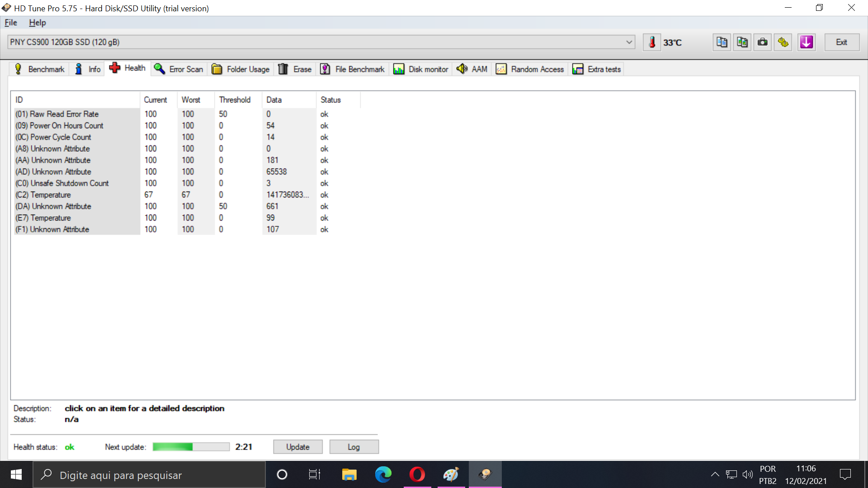
Task: Select the (E7) Temperature row
Action: coord(187,218)
